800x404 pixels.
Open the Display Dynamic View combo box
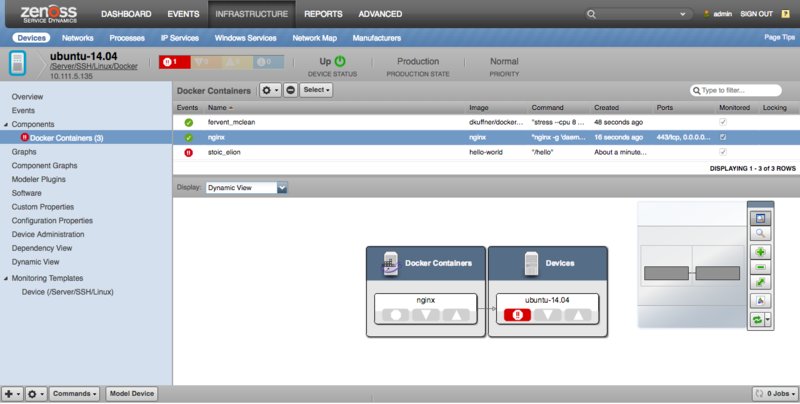pyautogui.click(x=246, y=188)
